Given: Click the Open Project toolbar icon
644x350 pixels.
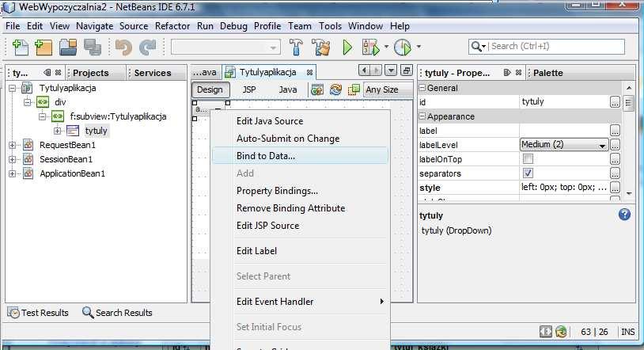Looking at the screenshot, I should tap(68, 48).
